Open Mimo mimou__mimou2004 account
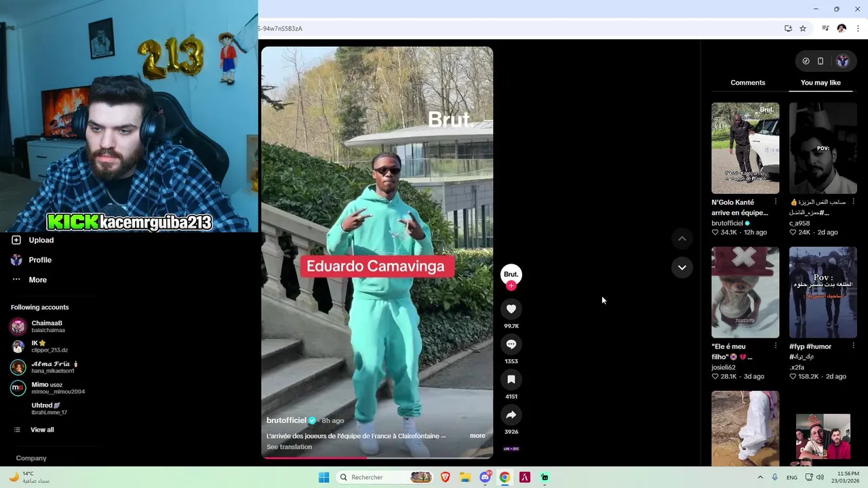 point(47,388)
